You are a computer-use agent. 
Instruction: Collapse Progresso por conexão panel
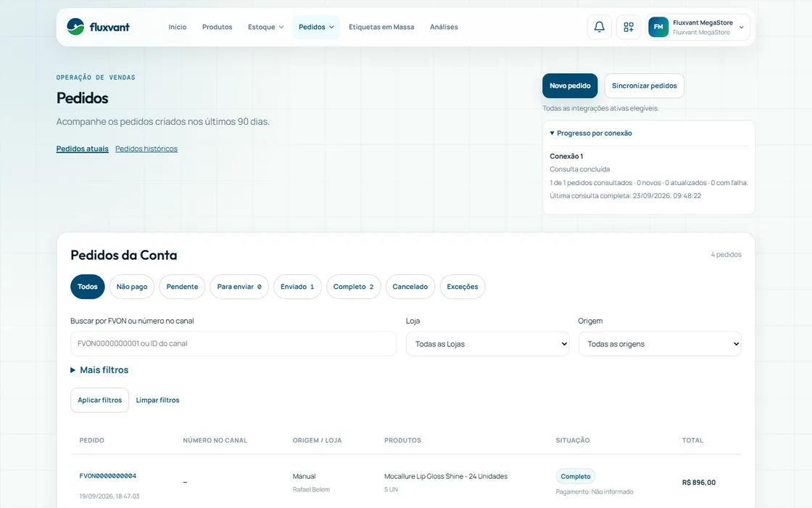coord(591,134)
